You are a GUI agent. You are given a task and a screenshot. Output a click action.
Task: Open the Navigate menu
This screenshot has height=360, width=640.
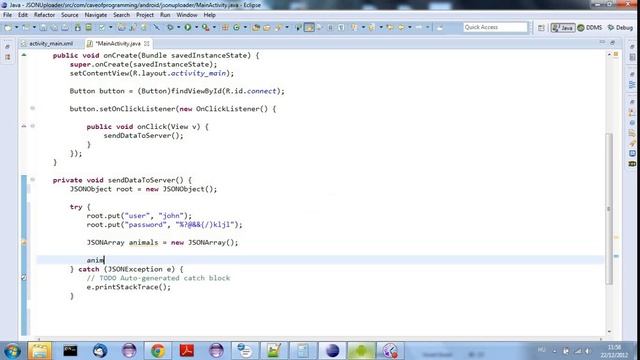pos(96,15)
